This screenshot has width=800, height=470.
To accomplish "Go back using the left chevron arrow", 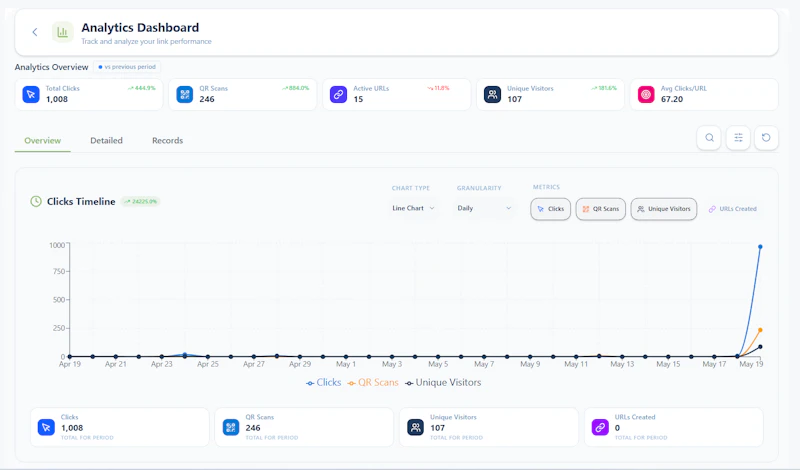I will click(x=35, y=32).
